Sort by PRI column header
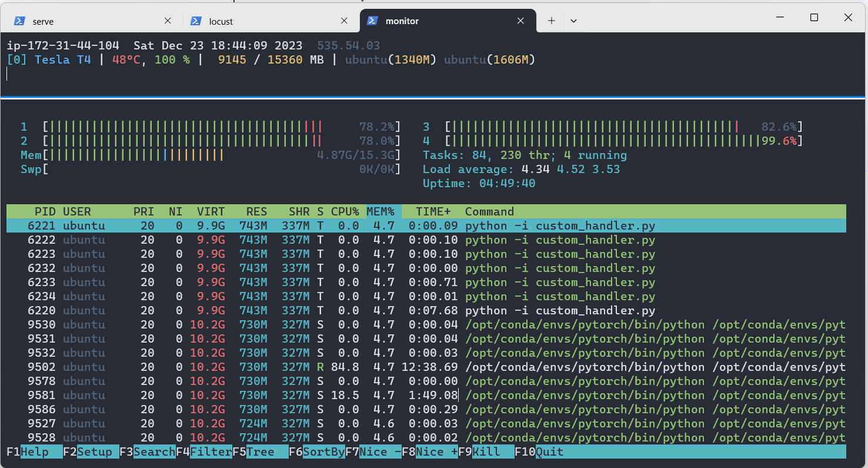The image size is (868, 468). [144, 211]
